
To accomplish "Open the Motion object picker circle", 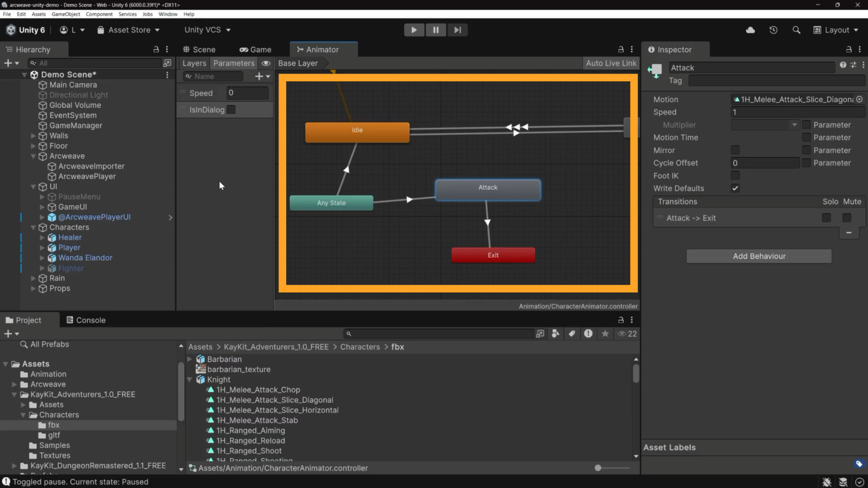I will tap(859, 99).
